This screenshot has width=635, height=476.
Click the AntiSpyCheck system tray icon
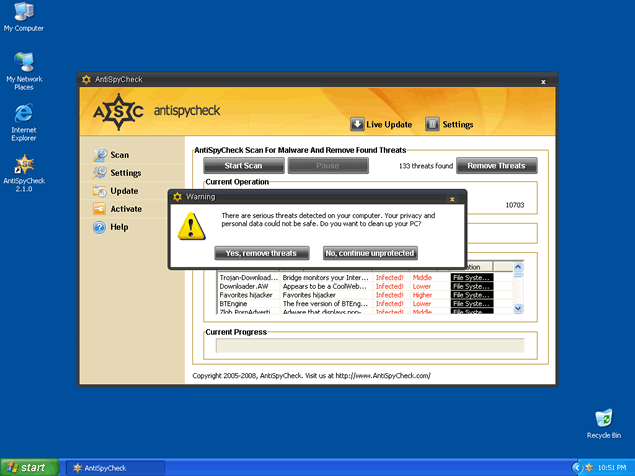point(590,467)
